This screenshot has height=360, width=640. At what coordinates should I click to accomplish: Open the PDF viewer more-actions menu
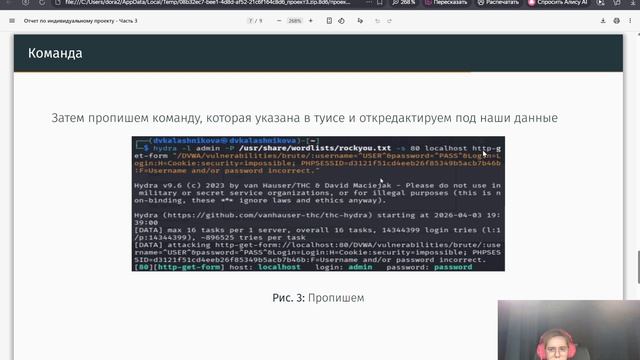tap(630, 21)
